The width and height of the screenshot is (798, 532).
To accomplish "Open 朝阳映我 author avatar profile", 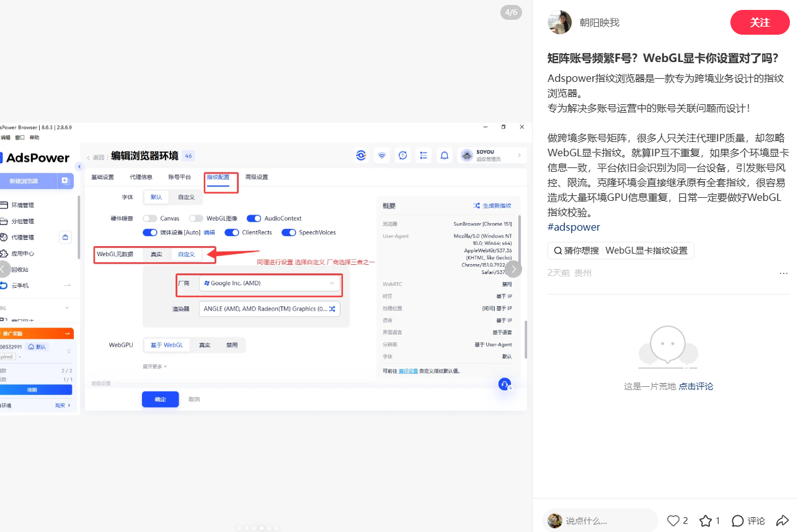I will (560, 22).
